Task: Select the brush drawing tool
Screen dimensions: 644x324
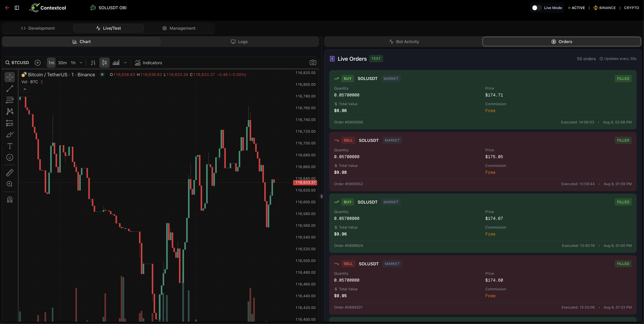Action: click(10, 134)
